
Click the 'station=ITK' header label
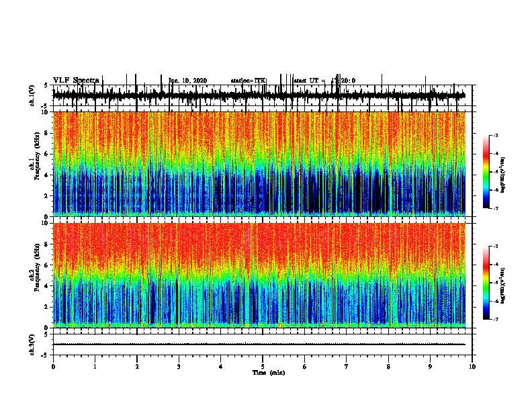pos(248,81)
